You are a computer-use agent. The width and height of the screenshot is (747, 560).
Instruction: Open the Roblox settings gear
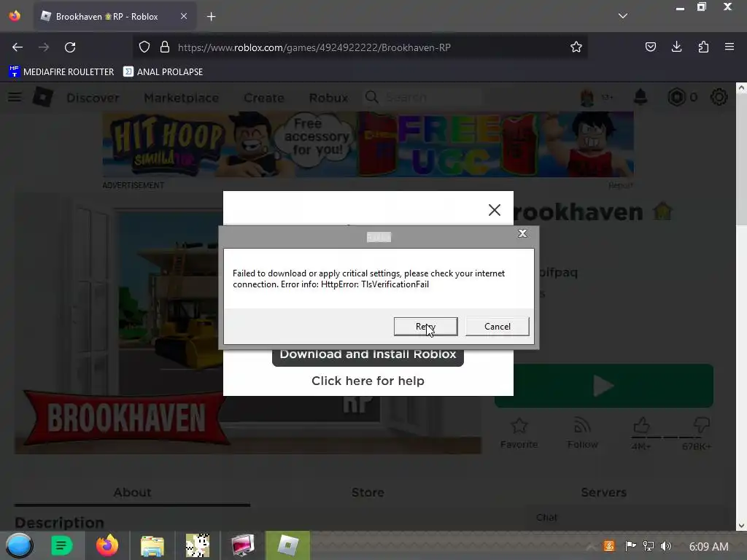tap(719, 97)
